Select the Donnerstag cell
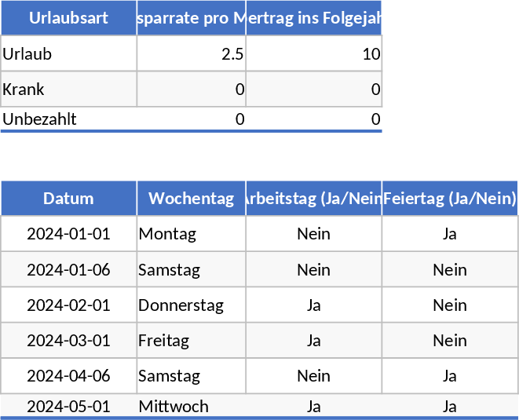519x420 pixels. (191, 305)
